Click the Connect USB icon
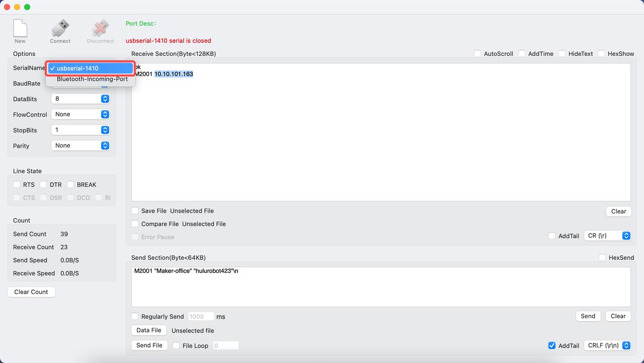Screen dimensions: 644x363 (x=60, y=28)
